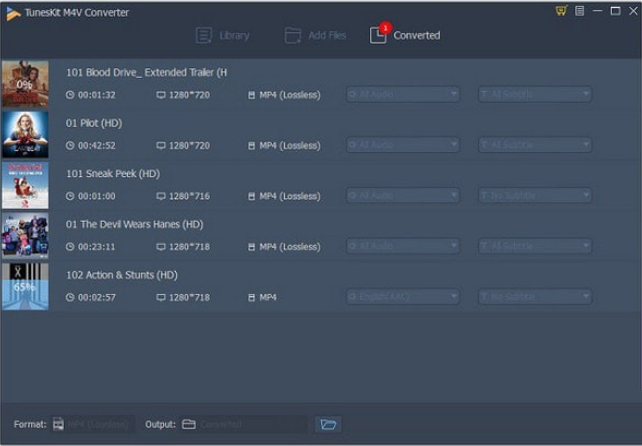Viewport: 642px width, 446px height.
Task: Minimize the TunesKit window
Action: (x=597, y=11)
